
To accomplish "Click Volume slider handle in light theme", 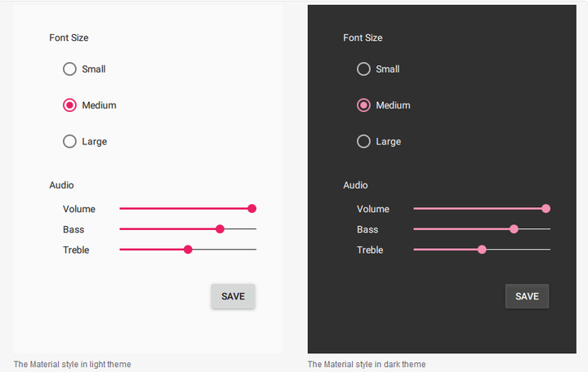I will click(252, 209).
